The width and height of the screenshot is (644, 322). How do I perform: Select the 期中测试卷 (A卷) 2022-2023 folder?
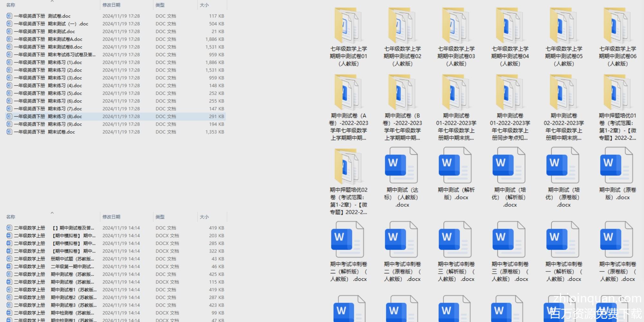tap(348, 93)
